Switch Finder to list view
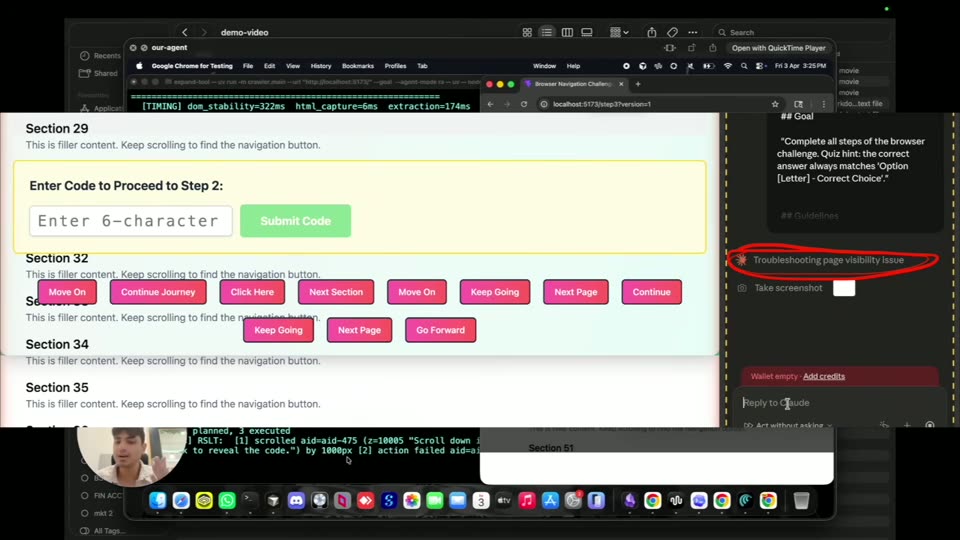The image size is (960, 540). coord(547,32)
